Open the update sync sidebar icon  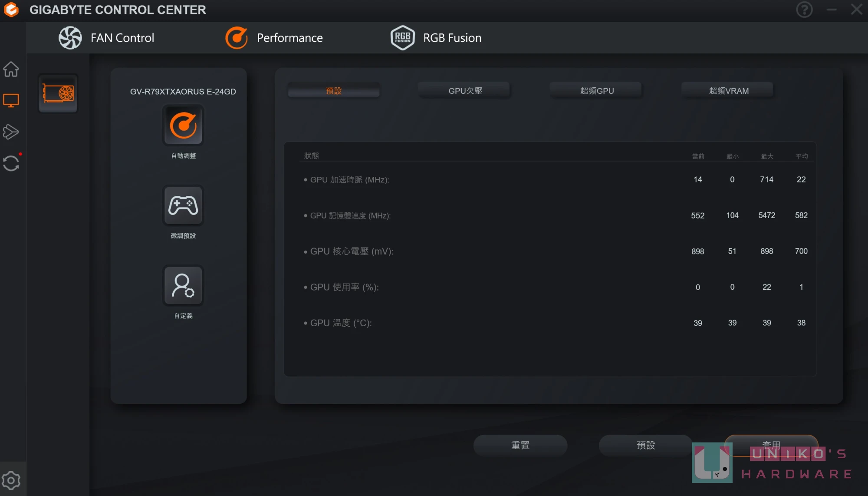pyautogui.click(x=11, y=163)
